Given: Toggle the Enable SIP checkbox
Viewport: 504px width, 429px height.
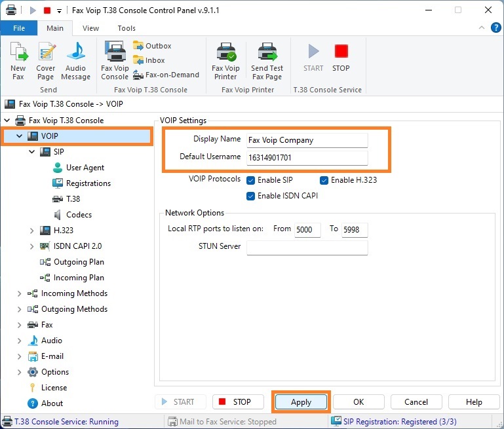Looking at the screenshot, I should click(x=251, y=180).
